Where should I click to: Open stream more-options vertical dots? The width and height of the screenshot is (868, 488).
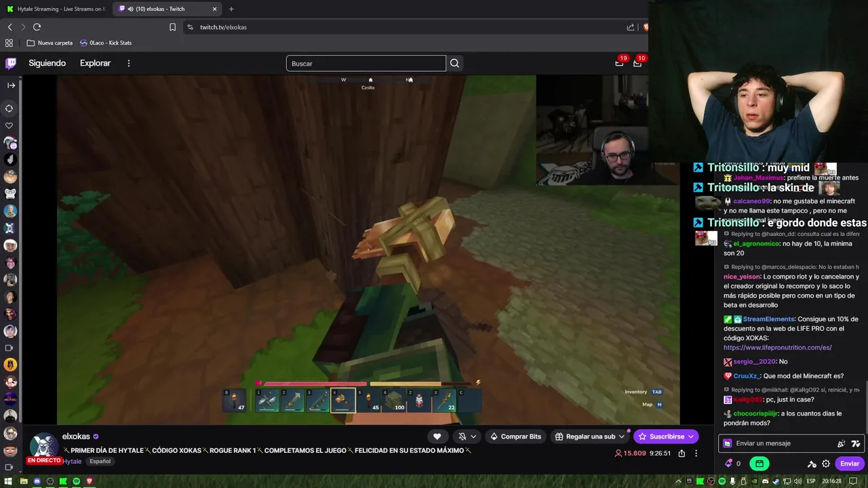[x=696, y=453]
